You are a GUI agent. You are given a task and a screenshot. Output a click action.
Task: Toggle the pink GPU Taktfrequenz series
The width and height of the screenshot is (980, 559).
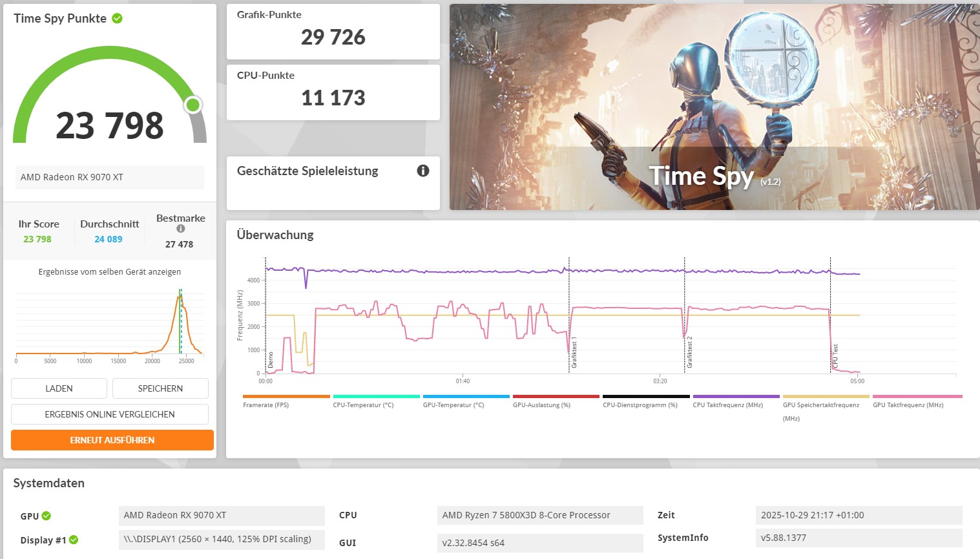click(917, 395)
